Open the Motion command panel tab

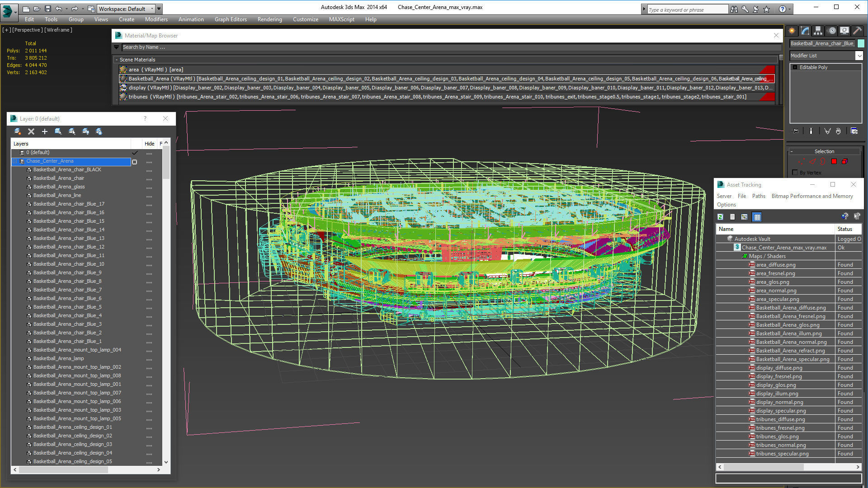831,31
